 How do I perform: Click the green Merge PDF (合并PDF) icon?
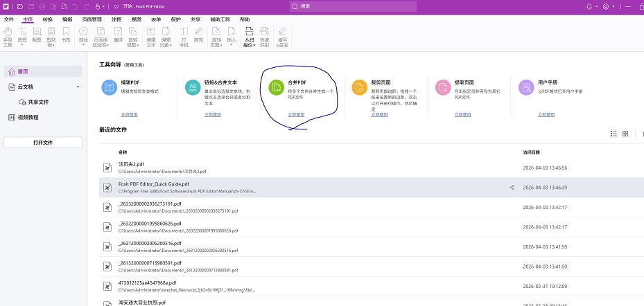pos(276,87)
